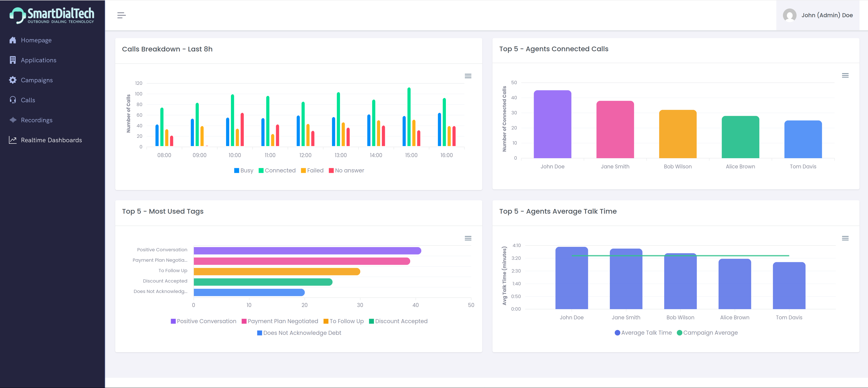Click the 08:00 Busy blue bar
The image size is (868, 388).
(x=157, y=135)
